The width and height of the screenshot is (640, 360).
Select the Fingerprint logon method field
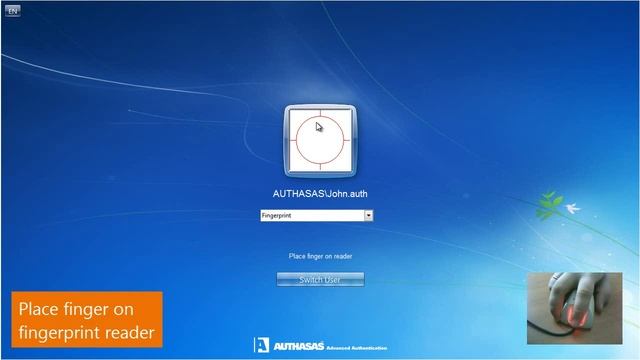coord(317,216)
